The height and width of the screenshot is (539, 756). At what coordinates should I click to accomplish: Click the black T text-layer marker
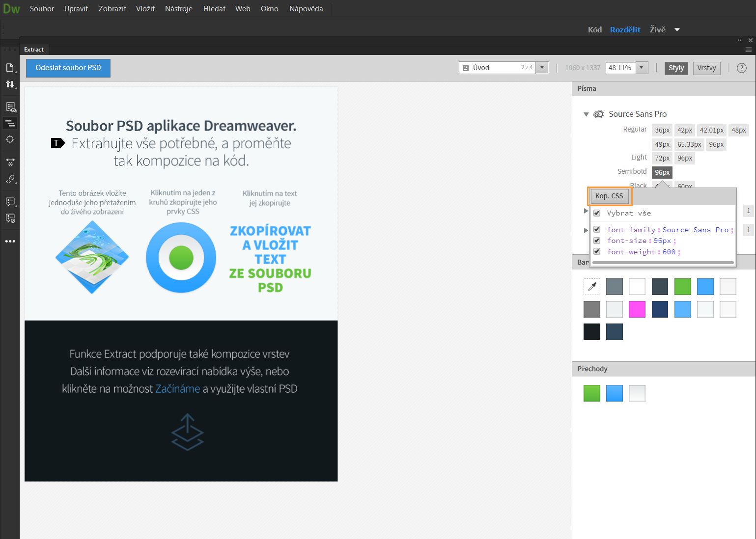(58, 143)
